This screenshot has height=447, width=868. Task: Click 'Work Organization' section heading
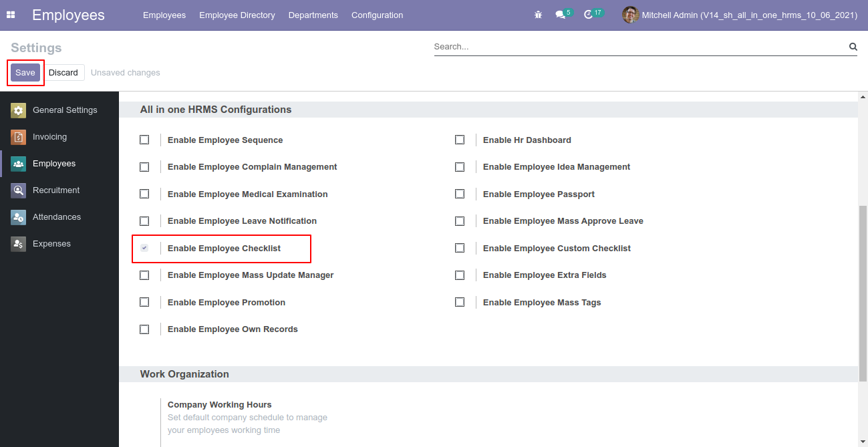coord(184,374)
